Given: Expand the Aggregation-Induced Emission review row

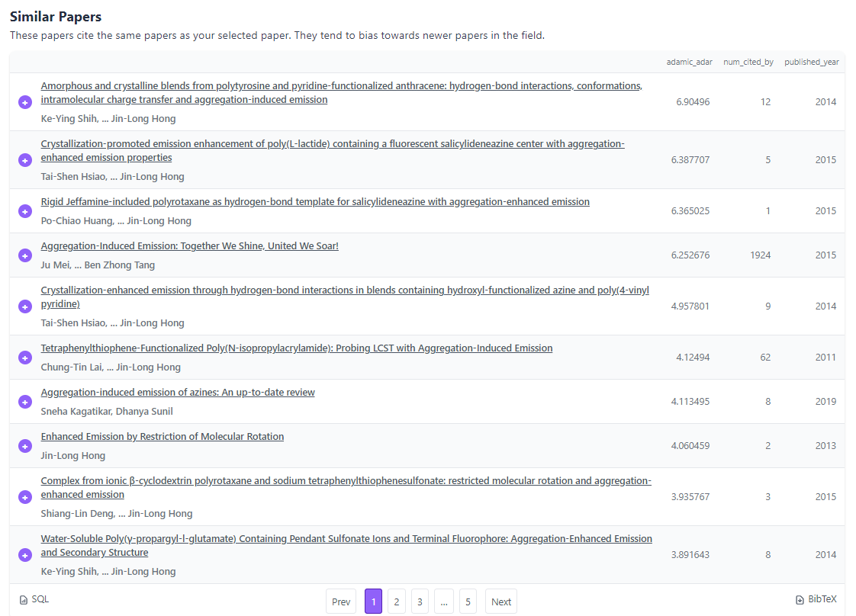Looking at the screenshot, I should point(24,255).
